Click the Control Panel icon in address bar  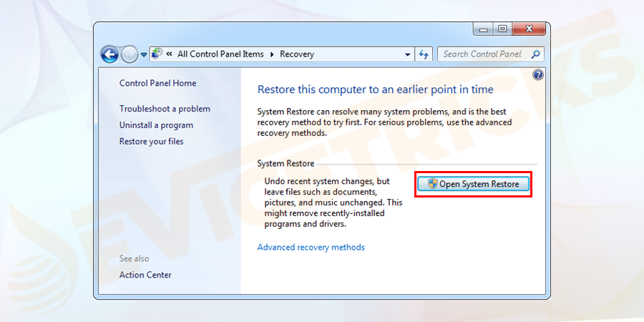tap(157, 54)
